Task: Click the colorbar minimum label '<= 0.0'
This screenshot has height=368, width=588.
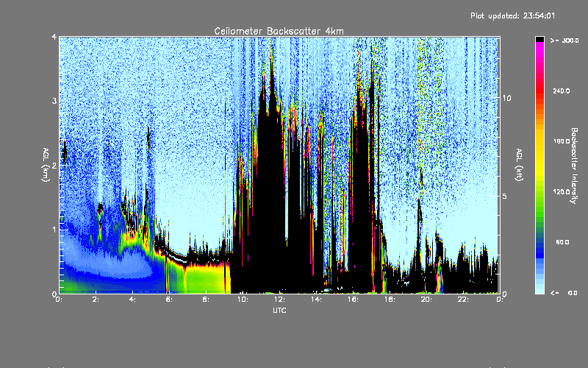Action: click(x=564, y=293)
